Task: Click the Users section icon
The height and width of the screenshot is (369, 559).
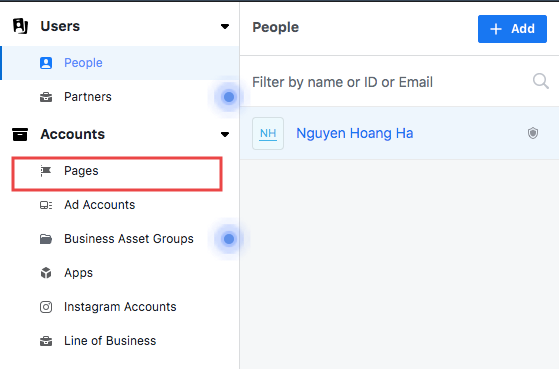Action: click(20, 26)
